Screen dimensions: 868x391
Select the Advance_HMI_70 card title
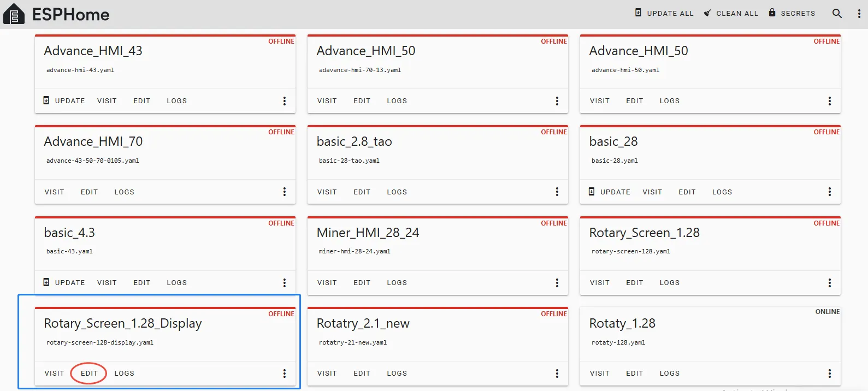click(93, 141)
